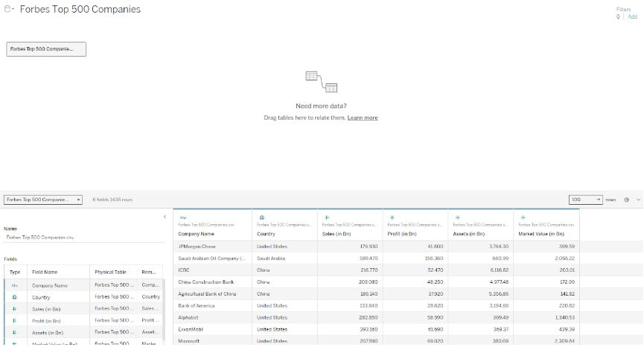Click the Abc type icon in Company Name field row
644x347 pixels.
pos(14,285)
